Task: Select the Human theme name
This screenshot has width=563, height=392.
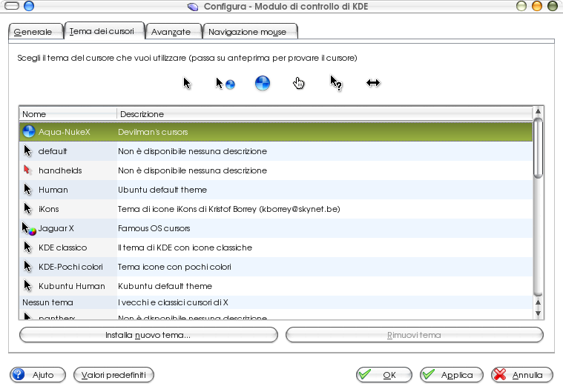Action: [53, 190]
